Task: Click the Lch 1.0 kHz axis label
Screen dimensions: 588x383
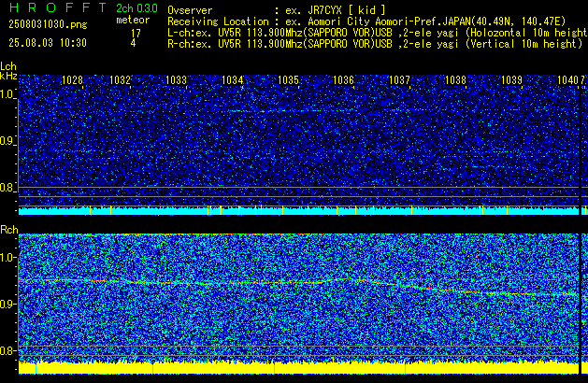Action: tap(7, 94)
